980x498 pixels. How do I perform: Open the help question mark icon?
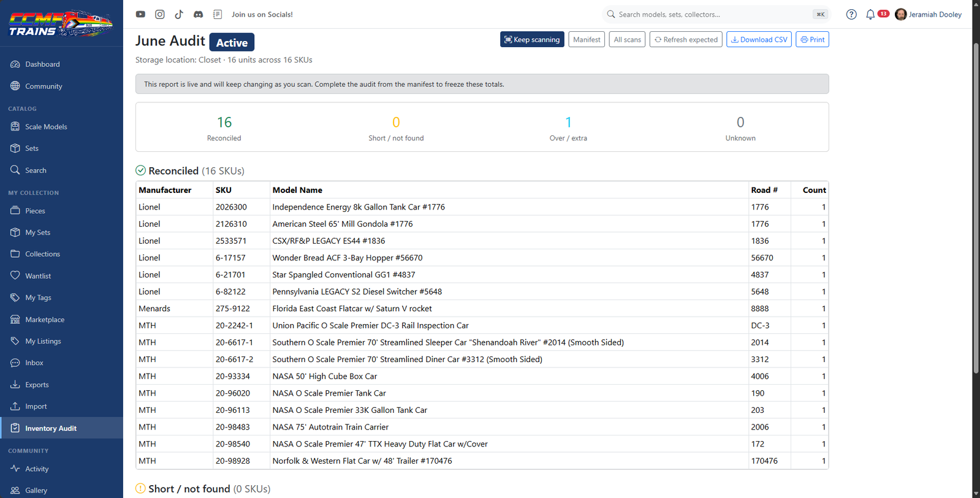point(851,14)
